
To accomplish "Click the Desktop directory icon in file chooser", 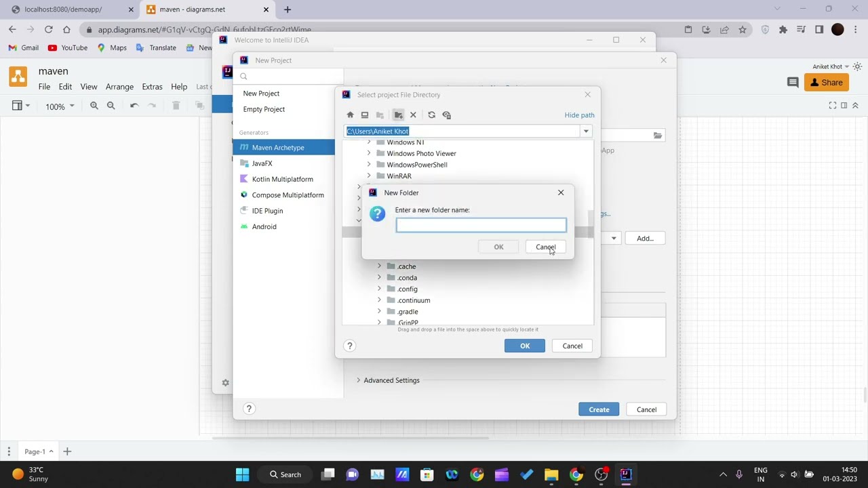I will tap(365, 115).
